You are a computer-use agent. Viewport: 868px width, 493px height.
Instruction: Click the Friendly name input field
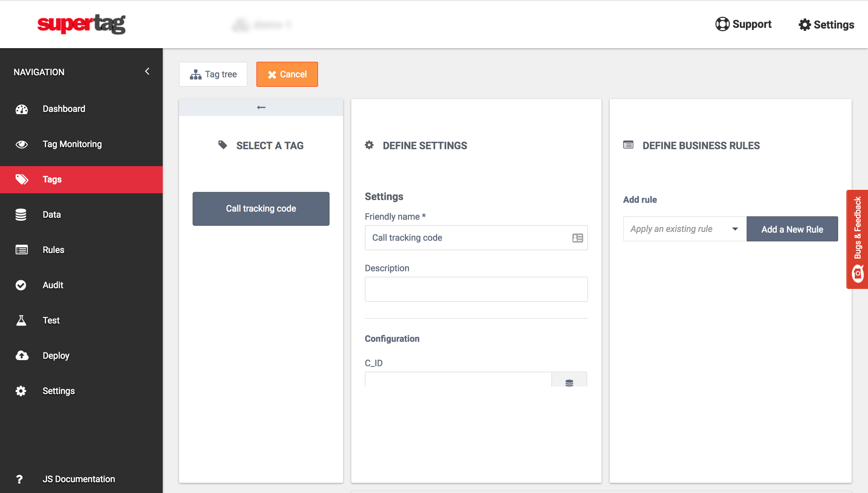(x=476, y=238)
